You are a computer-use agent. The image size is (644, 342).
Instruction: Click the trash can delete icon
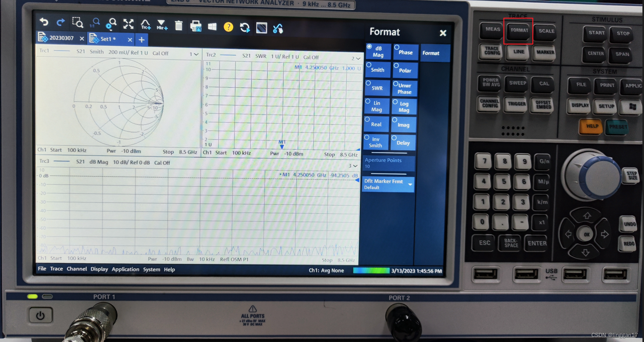[x=178, y=26]
